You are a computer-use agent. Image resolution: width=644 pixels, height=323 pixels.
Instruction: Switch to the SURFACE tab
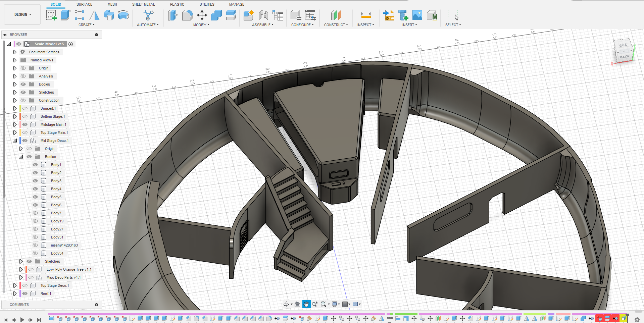84,4
